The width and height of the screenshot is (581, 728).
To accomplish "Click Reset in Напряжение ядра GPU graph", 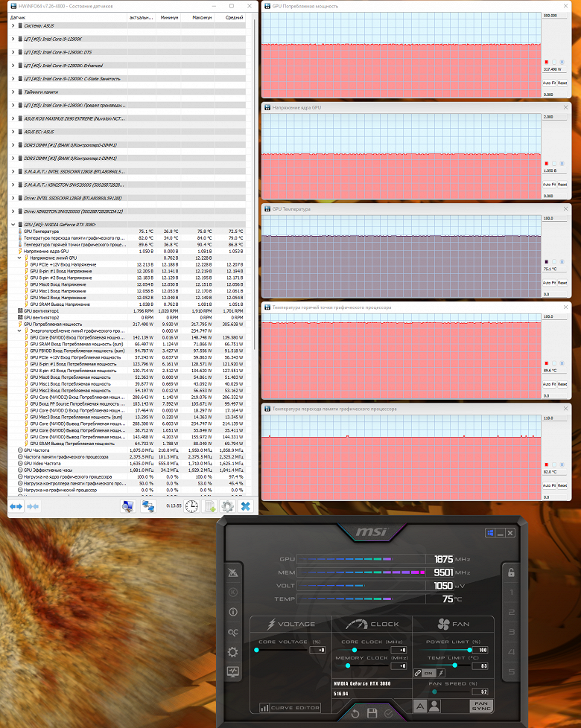I will [562, 185].
